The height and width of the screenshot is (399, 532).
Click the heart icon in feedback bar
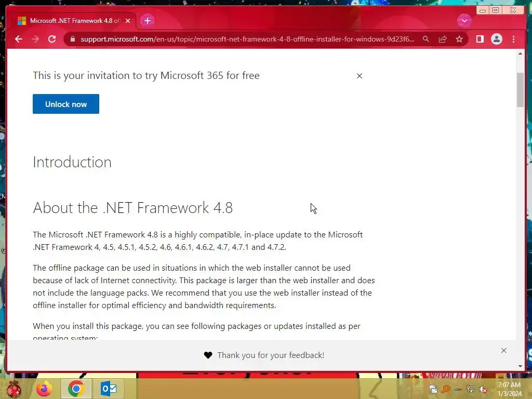tap(208, 355)
